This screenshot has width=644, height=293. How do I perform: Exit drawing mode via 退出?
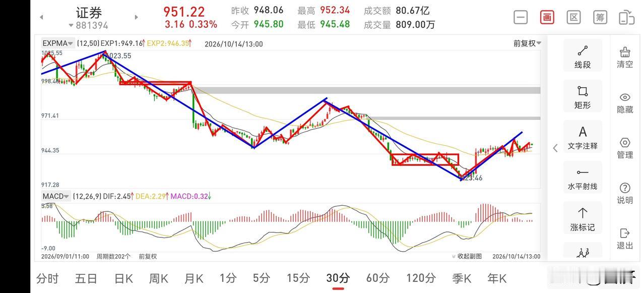625,239
